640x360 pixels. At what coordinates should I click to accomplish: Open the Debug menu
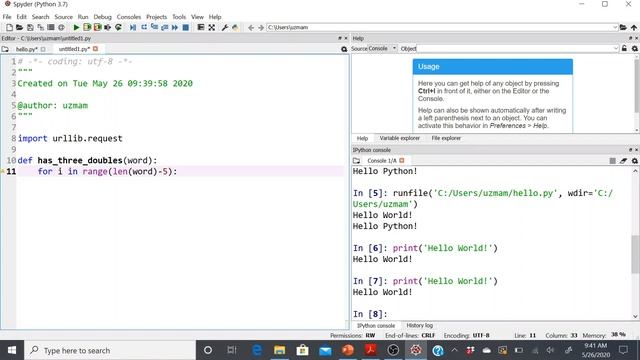(102, 17)
